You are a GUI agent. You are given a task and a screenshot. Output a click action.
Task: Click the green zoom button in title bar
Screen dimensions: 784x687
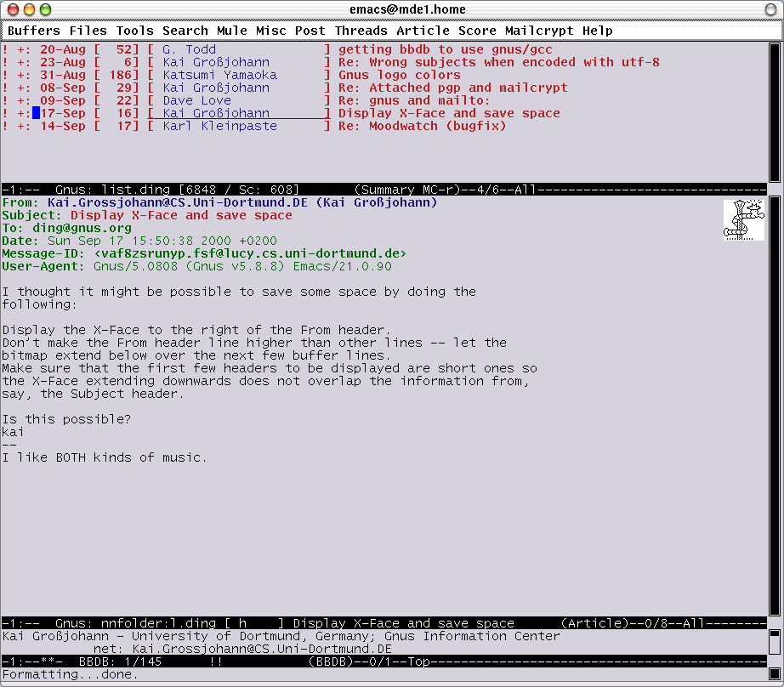pyautogui.click(x=46, y=9)
